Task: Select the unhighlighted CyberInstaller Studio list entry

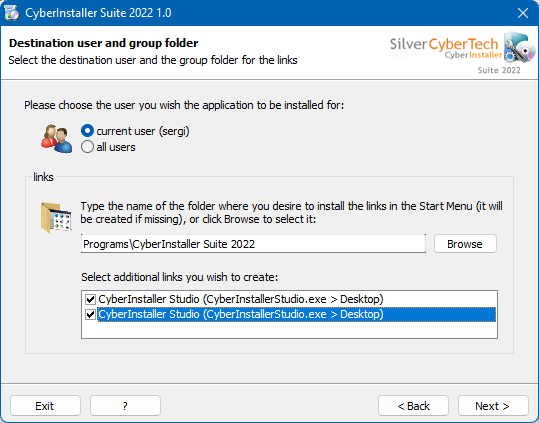Action: [241, 299]
